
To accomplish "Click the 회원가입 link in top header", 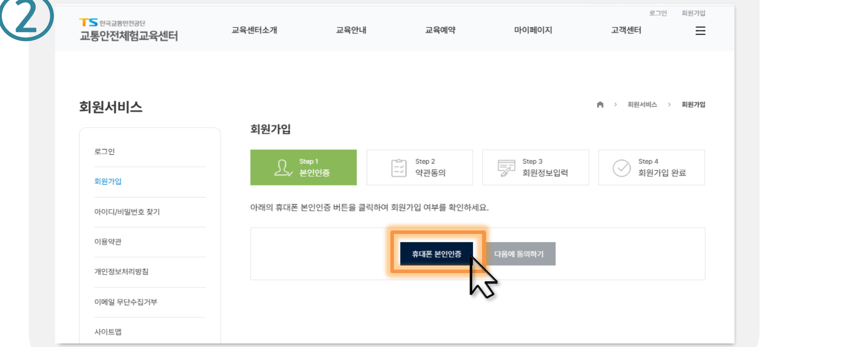I will [x=694, y=13].
